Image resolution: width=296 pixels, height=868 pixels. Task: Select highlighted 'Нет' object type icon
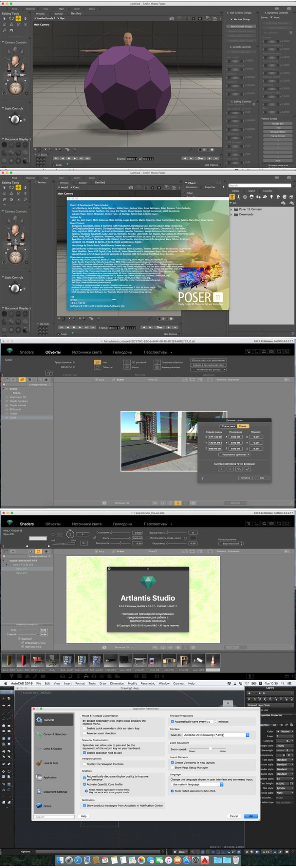(98, 362)
